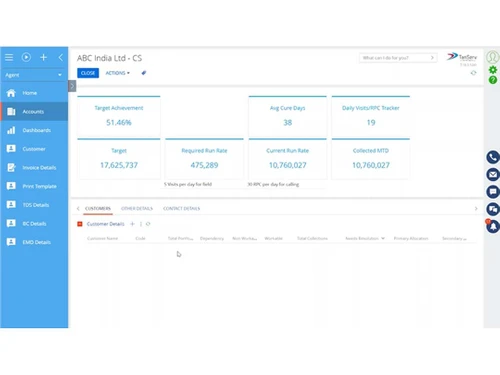Image resolution: width=500 pixels, height=375 pixels.
Task: Click the tag icon next to ACTIONS
Action: tap(144, 73)
